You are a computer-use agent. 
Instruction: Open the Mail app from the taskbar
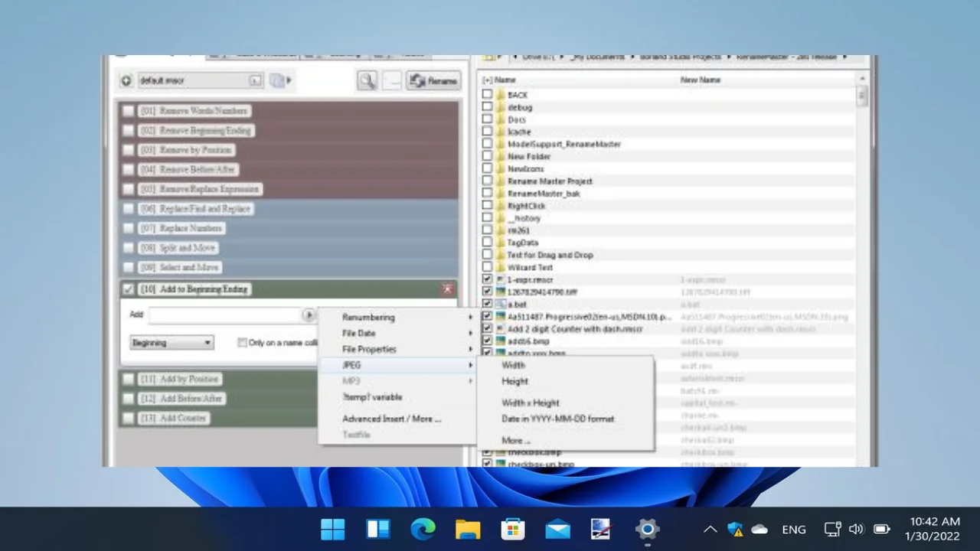[x=557, y=529]
